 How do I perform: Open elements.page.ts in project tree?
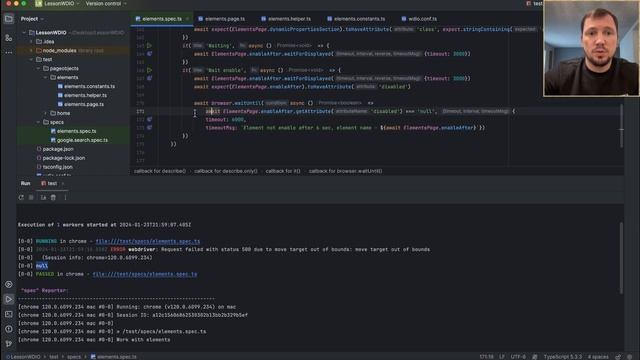coord(81,104)
